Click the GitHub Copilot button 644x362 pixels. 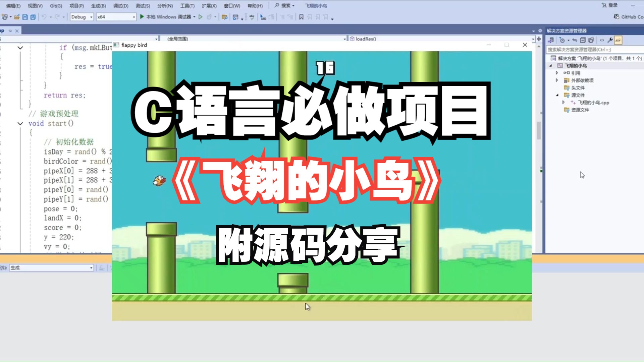(628, 16)
